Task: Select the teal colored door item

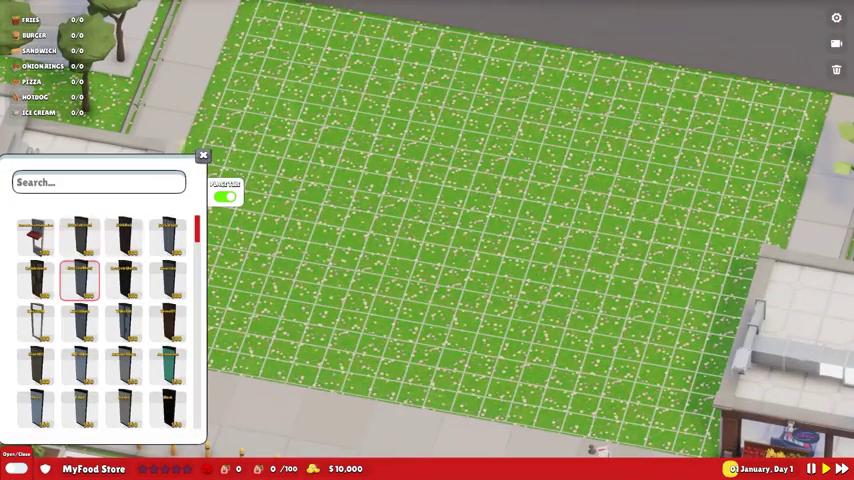Action: pos(168,366)
